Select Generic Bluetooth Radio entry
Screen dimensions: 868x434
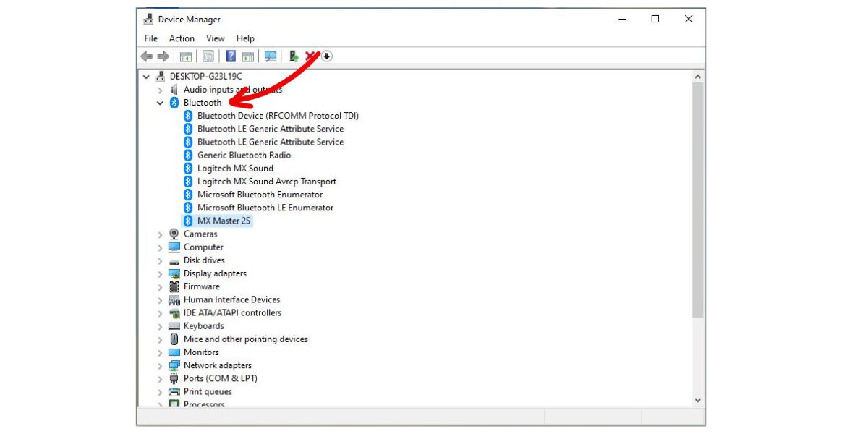(244, 156)
